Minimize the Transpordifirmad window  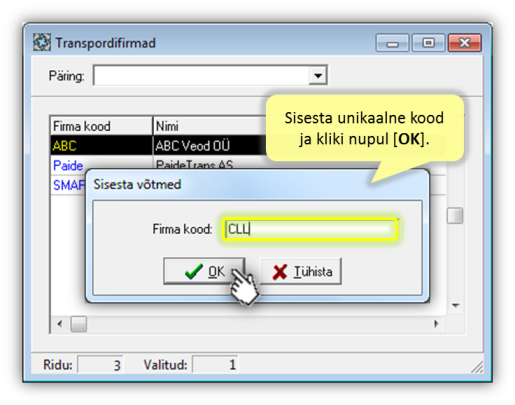[x=392, y=43]
